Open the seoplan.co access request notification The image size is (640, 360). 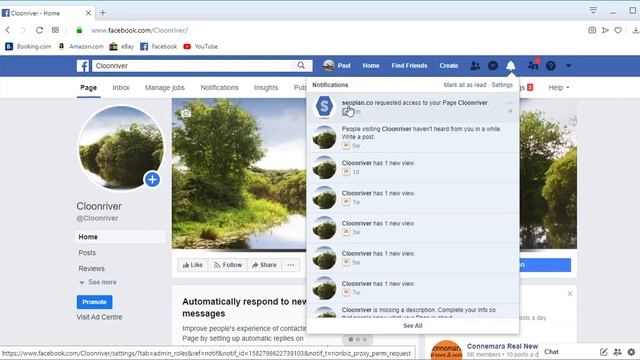(413, 107)
